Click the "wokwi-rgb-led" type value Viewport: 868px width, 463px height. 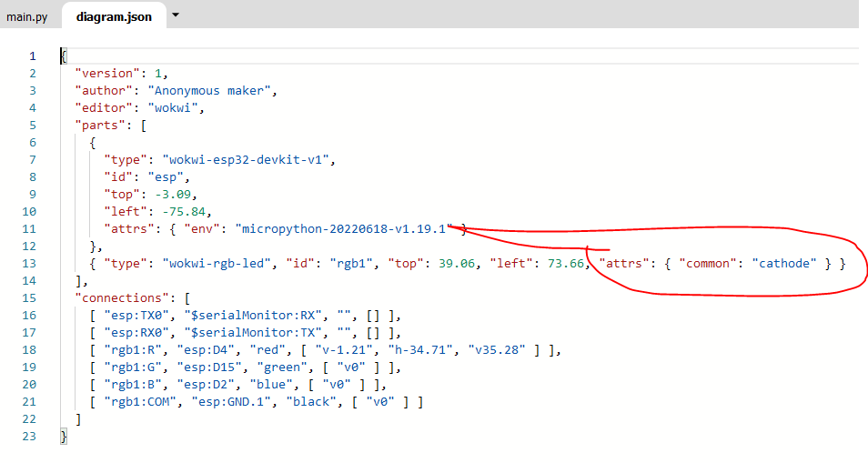[x=217, y=263]
